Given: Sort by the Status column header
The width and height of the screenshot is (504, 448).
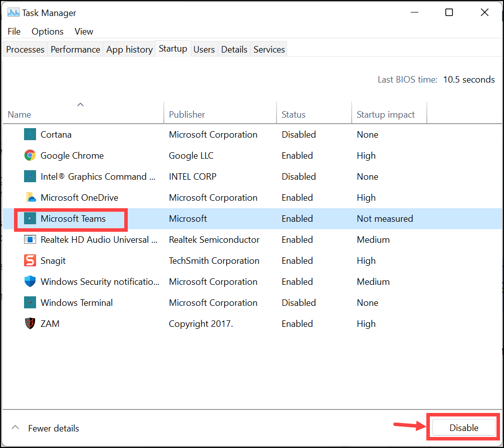Looking at the screenshot, I should [314, 113].
